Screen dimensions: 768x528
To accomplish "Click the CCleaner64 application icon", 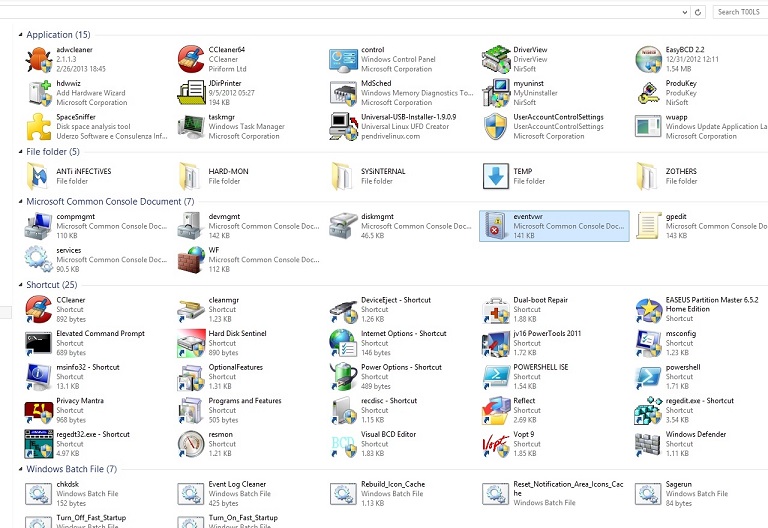I will click(x=191, y=59).
